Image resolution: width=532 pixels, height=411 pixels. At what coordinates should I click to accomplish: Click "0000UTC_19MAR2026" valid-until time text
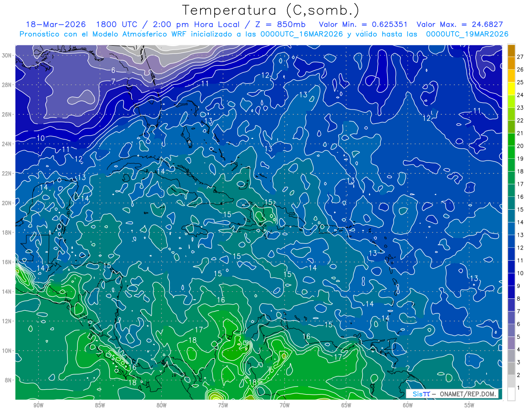pos(467,34)
